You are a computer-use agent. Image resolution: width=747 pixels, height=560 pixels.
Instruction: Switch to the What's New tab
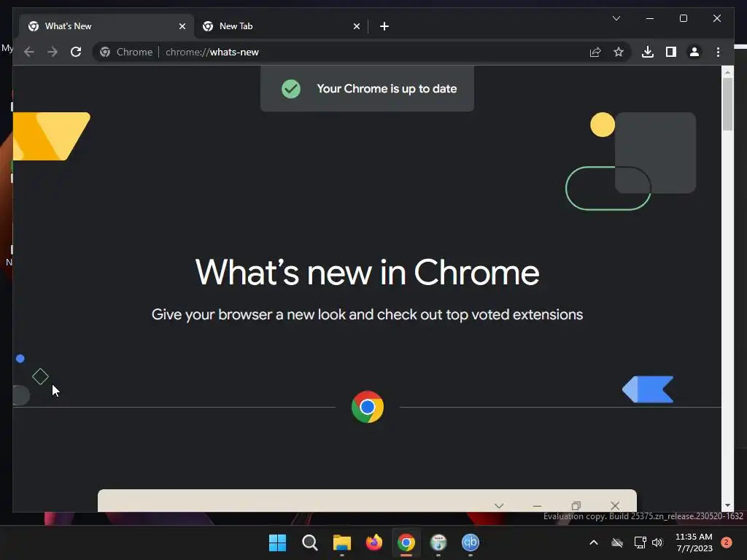click(107, 26)
